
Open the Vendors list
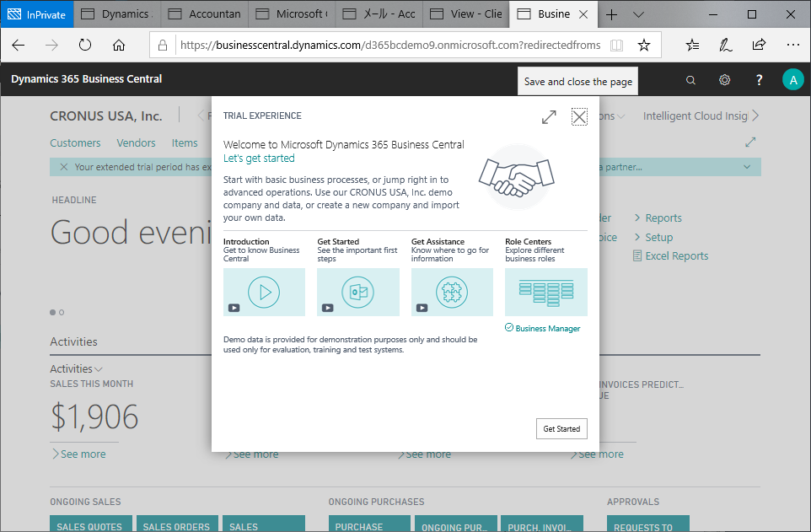click(136, 142)
